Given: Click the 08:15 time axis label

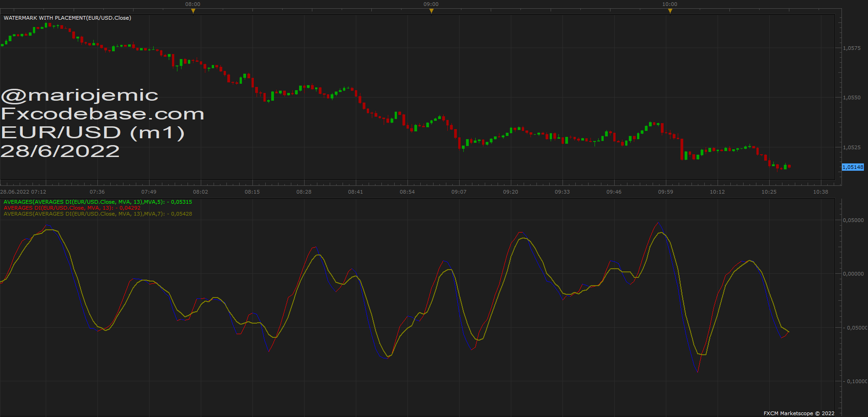Looking at the screenshot, I should tap(252, 192).
